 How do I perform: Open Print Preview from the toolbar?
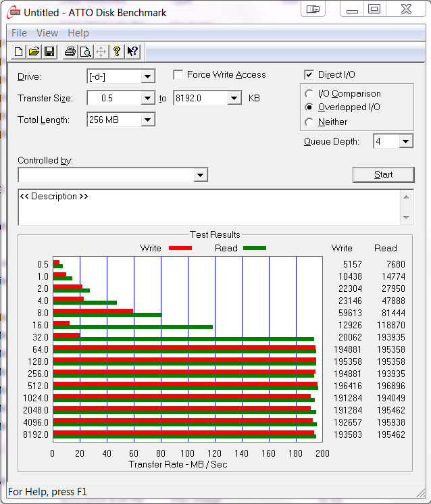[85, 52]
